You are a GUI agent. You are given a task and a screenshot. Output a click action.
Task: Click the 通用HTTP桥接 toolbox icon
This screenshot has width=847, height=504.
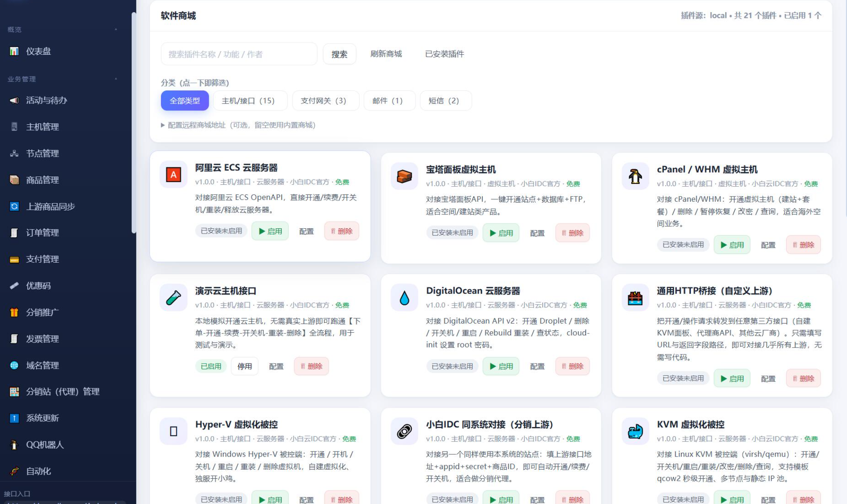pos(635,298)
